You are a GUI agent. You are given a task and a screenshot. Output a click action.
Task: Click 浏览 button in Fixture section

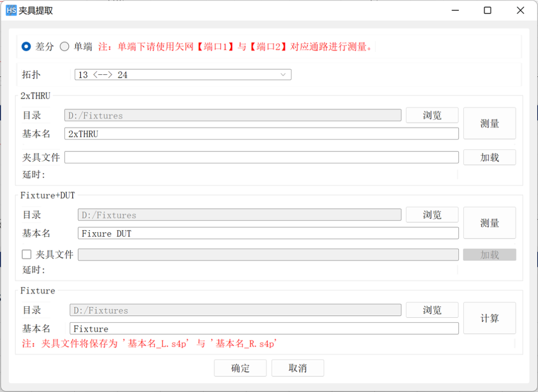tap(432, 310)
